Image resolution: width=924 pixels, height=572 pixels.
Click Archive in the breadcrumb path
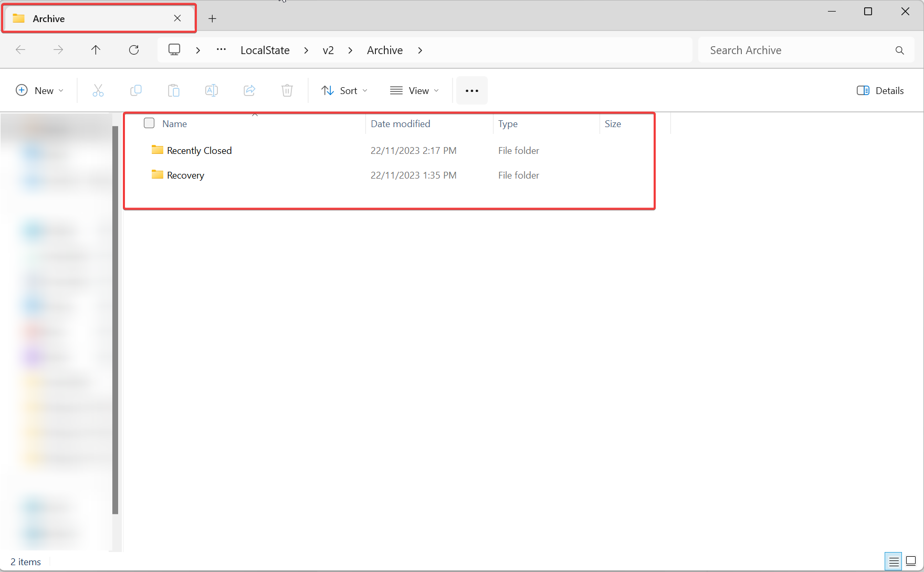pos(385,50)
